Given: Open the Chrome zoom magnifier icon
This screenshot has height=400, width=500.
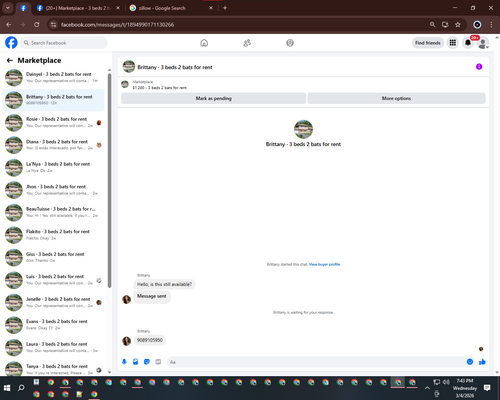Looking at the screenshot, I should 432,25.
